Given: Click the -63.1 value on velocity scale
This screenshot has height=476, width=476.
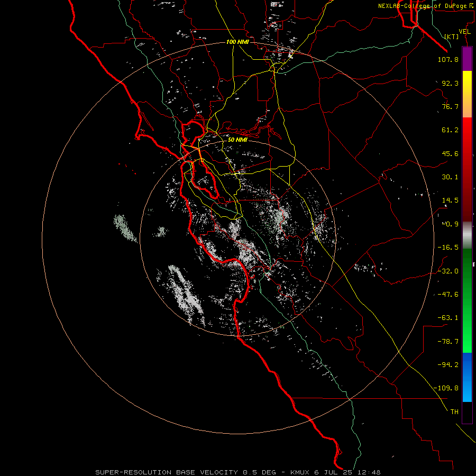Looking at the screenshot, I should pyautogui.click(x=448, y=318).
